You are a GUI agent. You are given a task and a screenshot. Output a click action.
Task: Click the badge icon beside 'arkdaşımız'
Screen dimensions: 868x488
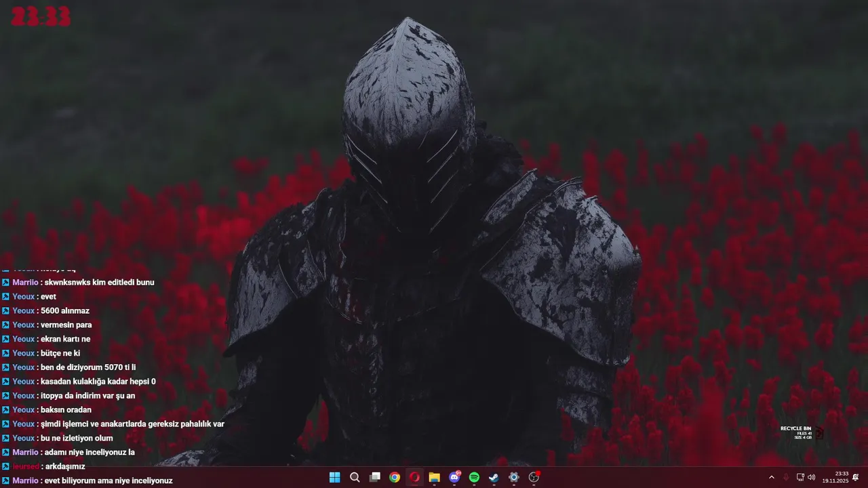coord(5,466)
